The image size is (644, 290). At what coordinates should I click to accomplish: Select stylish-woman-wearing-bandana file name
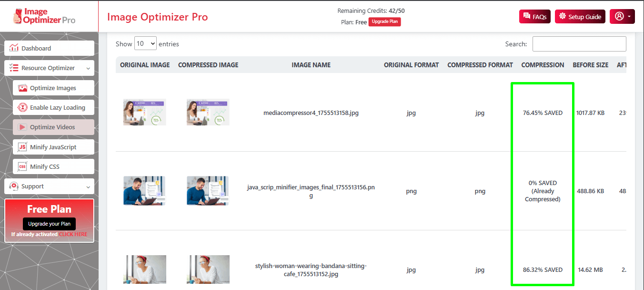pyautogui.click(x=311, y=270)
